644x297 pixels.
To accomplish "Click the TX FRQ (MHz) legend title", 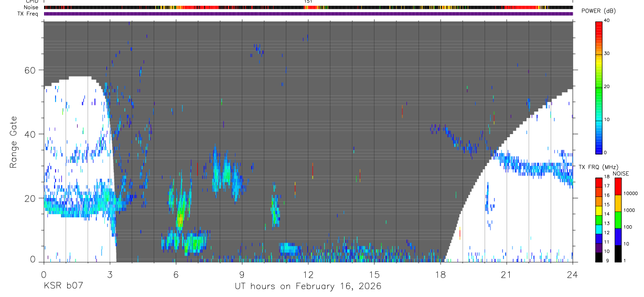I will click(x=597, y=167).
